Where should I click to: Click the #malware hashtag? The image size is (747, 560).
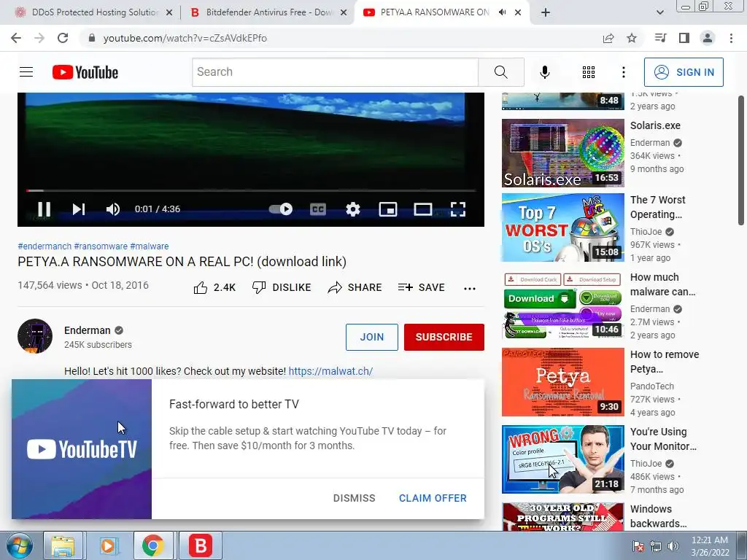pyautogui.click(x=149, y=246)
